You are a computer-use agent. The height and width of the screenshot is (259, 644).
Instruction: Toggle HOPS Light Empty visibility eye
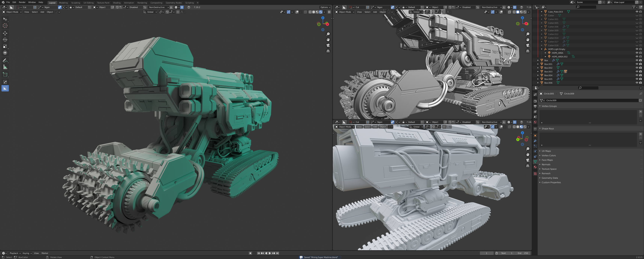[x=637, y=49]
